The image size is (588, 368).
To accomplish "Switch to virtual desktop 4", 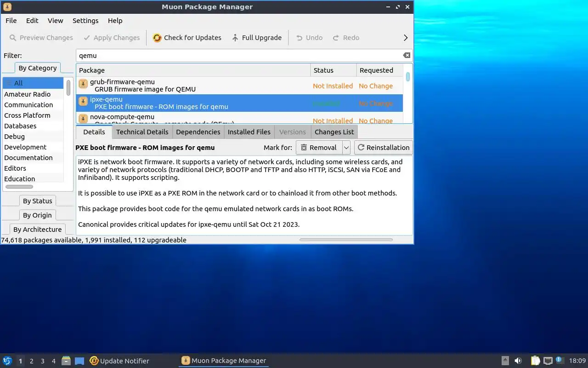I will pyautogui.click(x=54, y=361).
